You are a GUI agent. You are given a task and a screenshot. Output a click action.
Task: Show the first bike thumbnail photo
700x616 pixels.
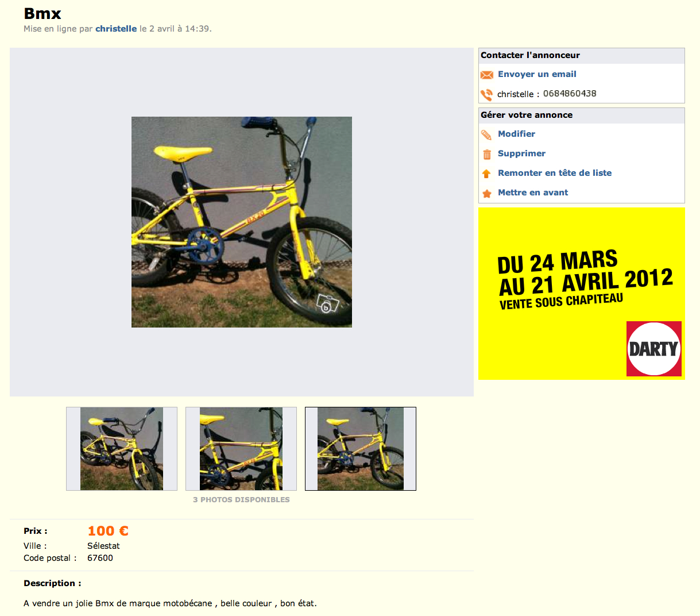(x=122, y=449)
